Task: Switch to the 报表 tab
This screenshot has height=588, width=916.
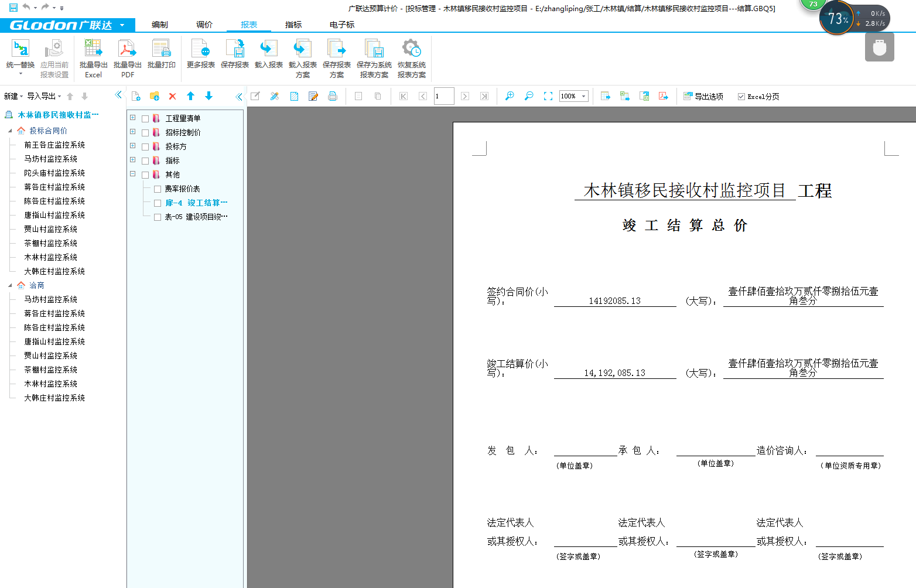Action: coord(248,25)
